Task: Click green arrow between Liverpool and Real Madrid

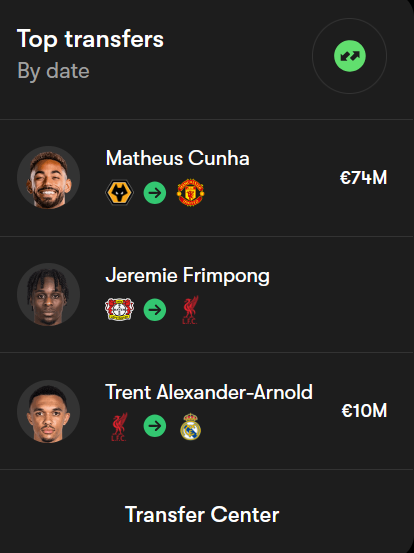Action: coord(155,426)
